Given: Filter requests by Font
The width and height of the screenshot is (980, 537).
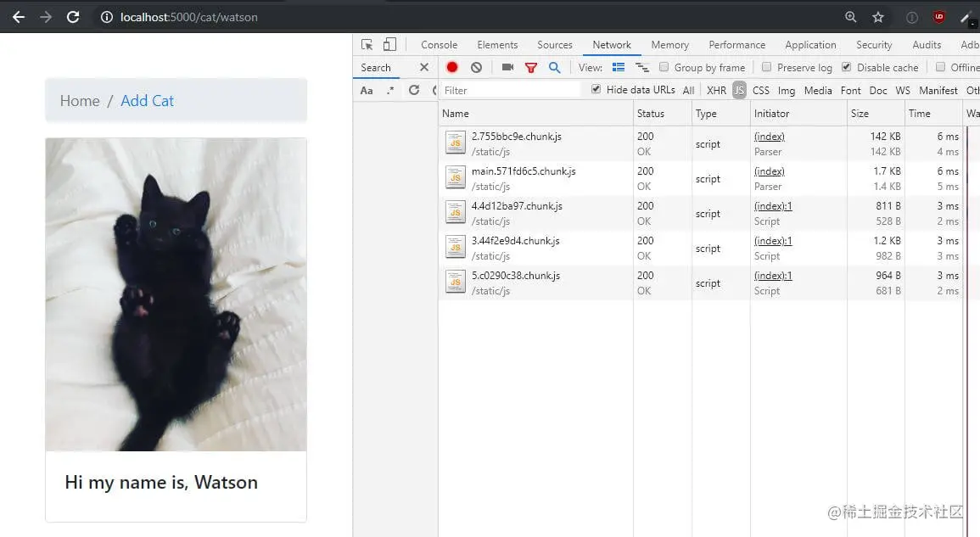Looking at the screenshot, I should (x=851, y=91).
